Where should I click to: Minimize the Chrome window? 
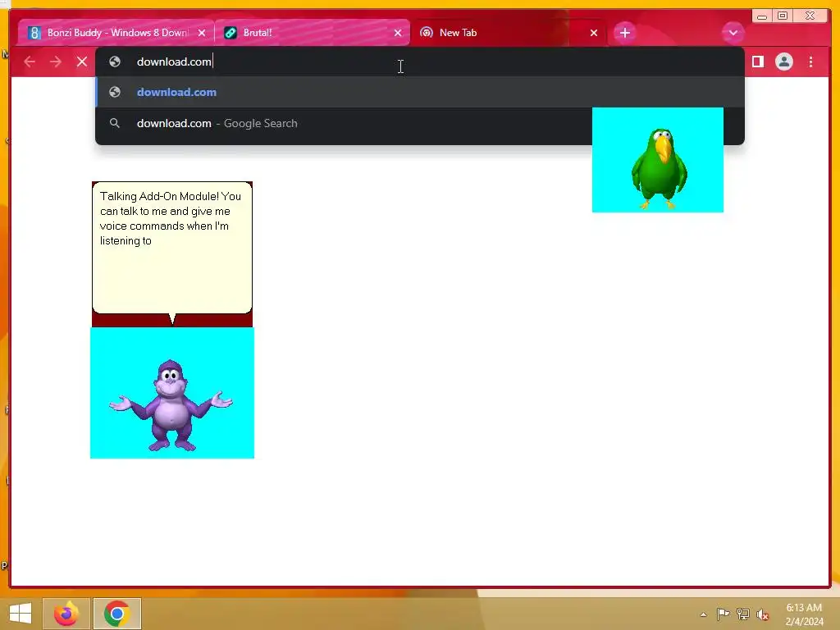[x=762, y=16]
